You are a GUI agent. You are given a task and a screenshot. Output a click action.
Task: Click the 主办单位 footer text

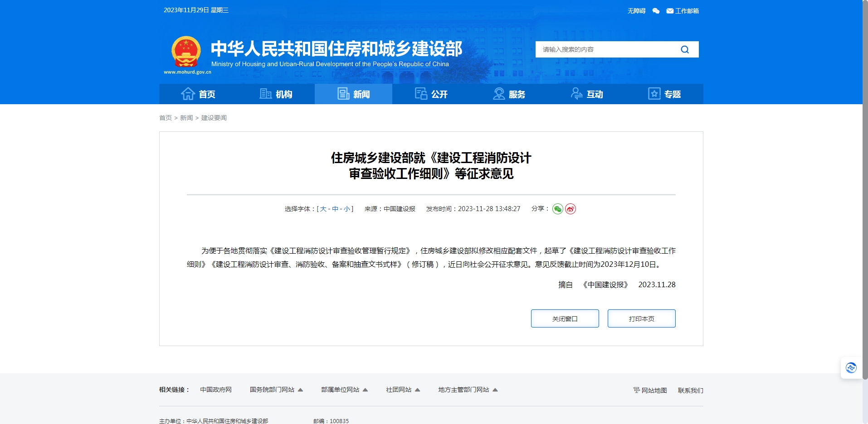point(214,421)
